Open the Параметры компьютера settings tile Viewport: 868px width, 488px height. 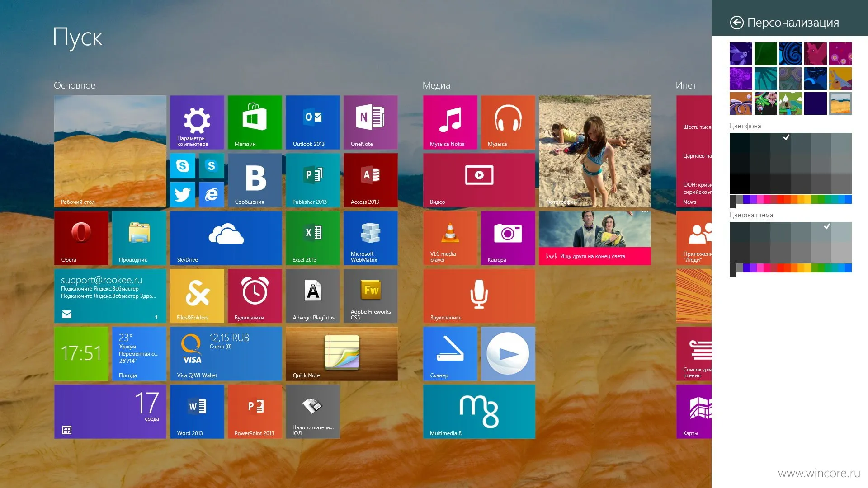pos(197,122)
